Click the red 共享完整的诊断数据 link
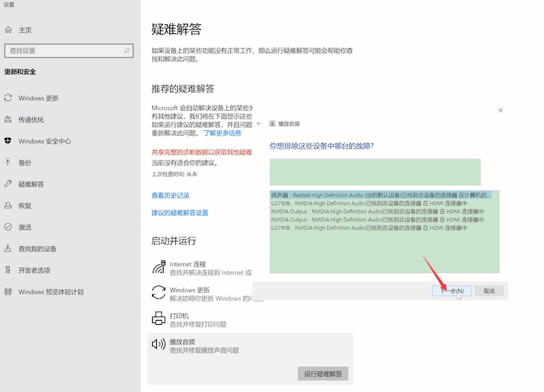Screen dimensions: 544x392 pos(202,152)
